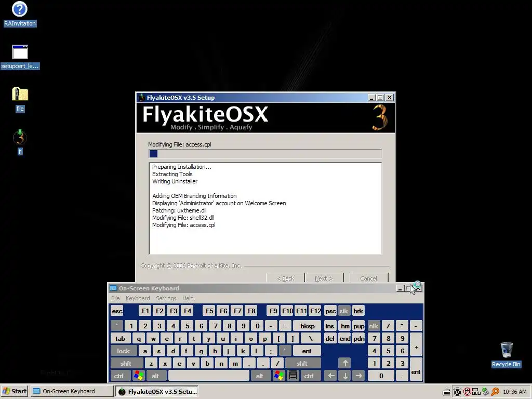Click the magnifier icon in system tray

[495, 392]
